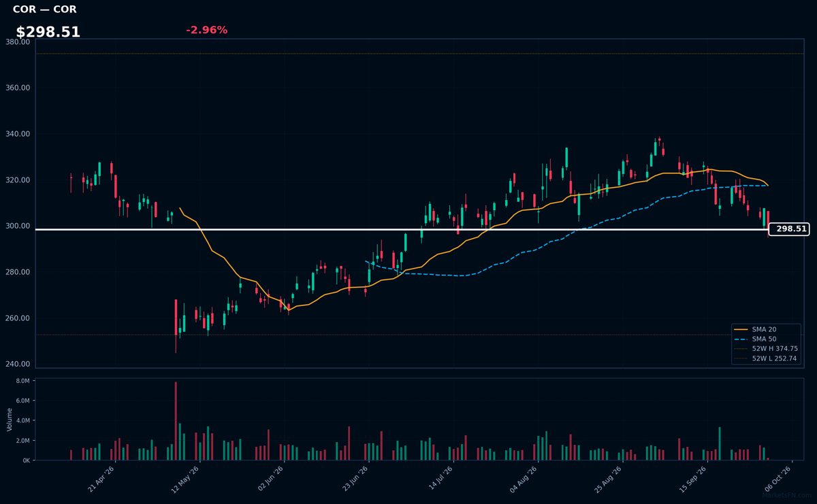
Task: Click the 52W H 374.75 legend entry
Action: 765,348
